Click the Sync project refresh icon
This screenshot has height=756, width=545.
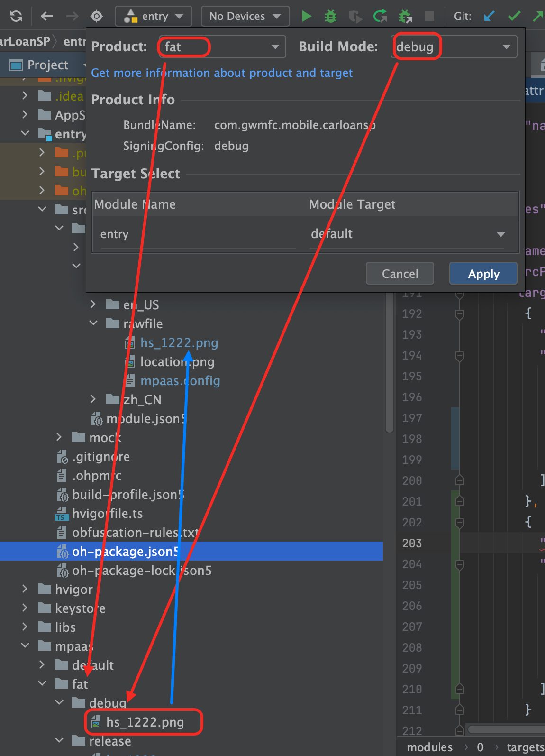[16, 16]
